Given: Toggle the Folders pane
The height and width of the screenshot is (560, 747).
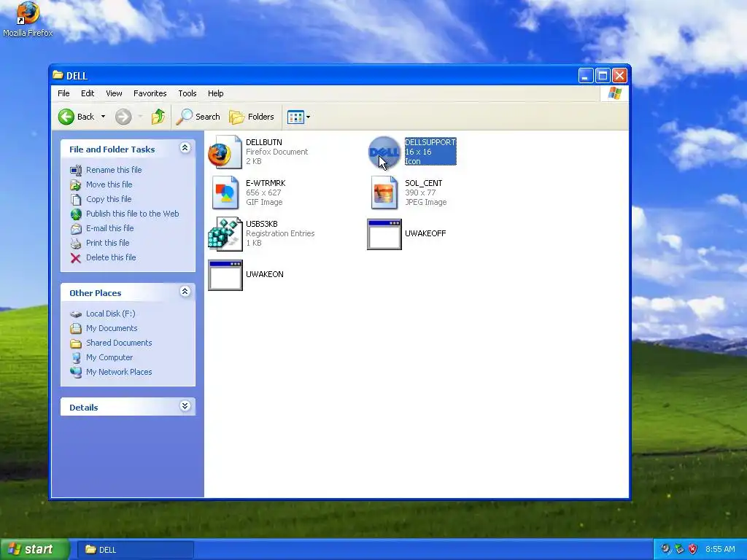Looking at the screenshot, I should [x=252, y=117].
